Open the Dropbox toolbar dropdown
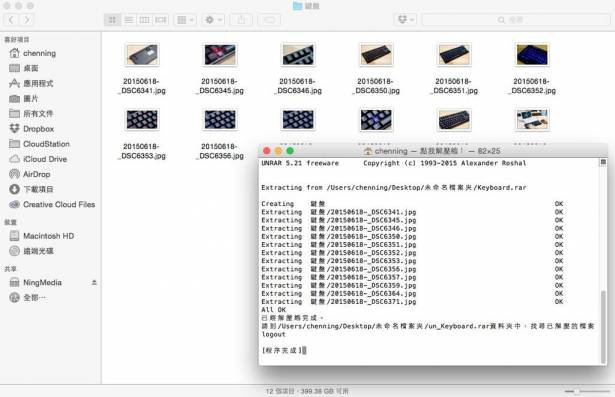Screen dimensions: 615x397 (x=405, y=20)
